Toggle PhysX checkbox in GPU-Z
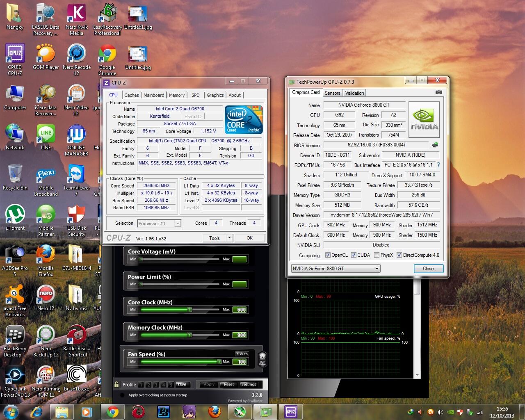This screenshot has width=525, height=420. [x=377, y=255]
